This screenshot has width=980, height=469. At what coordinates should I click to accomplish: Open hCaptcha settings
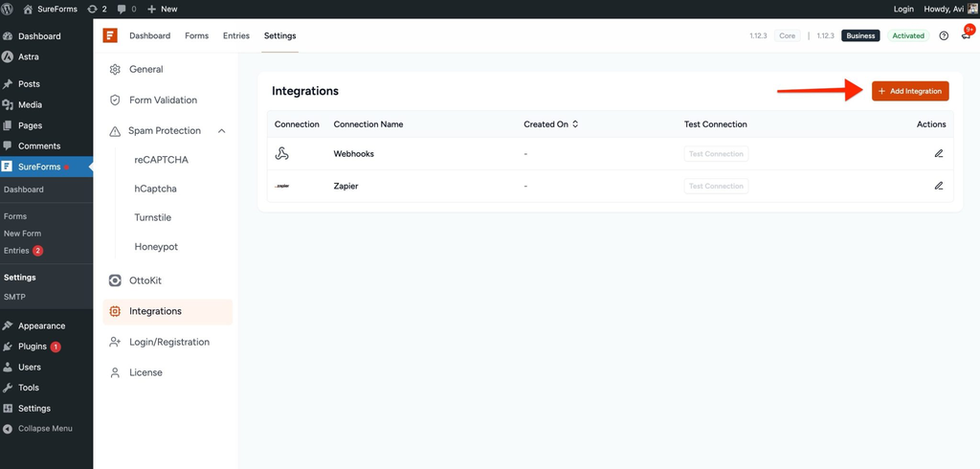click(156, 189)
